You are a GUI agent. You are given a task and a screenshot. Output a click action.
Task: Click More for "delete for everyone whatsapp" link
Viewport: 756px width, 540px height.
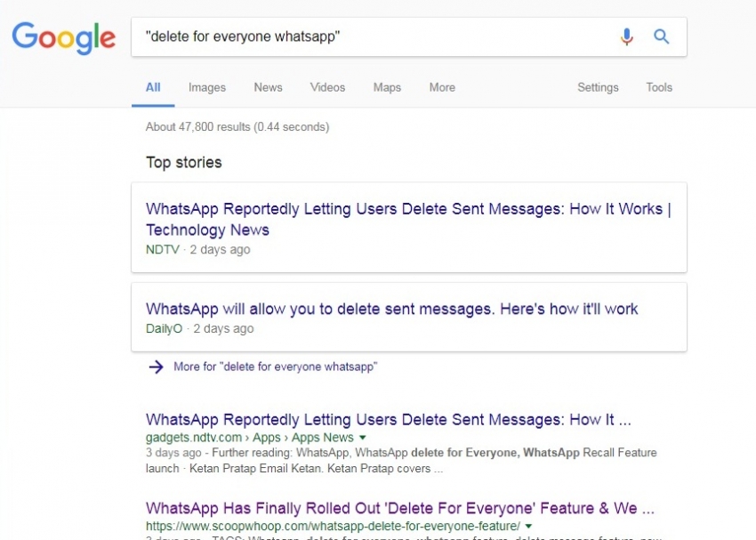(276, 367)
